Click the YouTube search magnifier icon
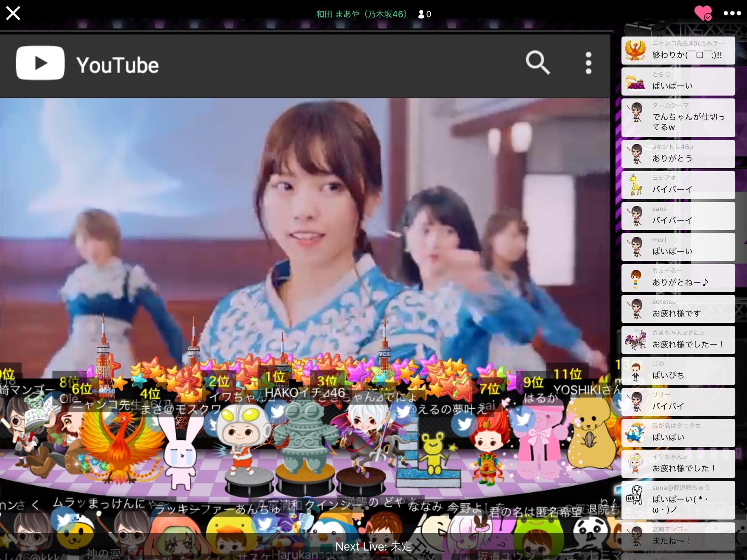The height and width of the screenshot is (560, 747). (x=538, y=63)
